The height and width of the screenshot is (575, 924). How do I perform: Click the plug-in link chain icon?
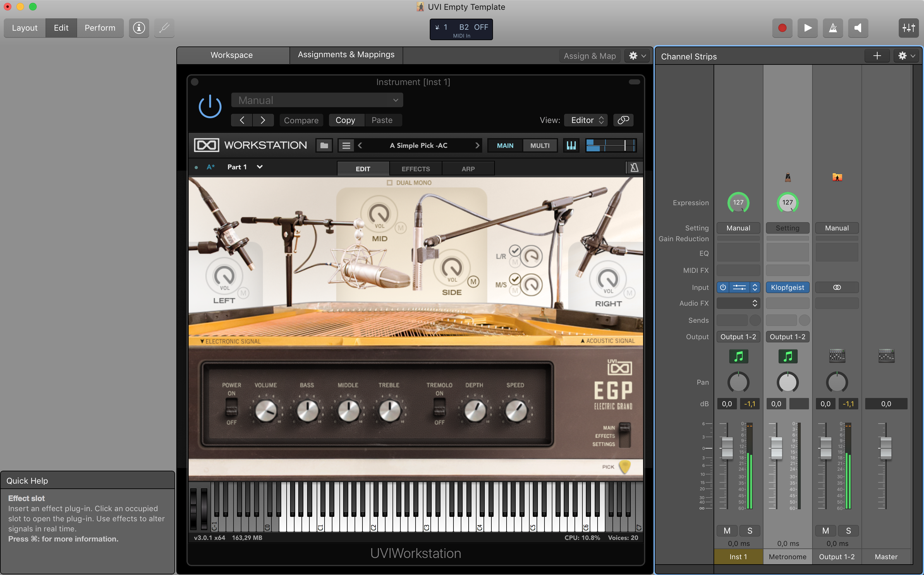coord(623,120)
